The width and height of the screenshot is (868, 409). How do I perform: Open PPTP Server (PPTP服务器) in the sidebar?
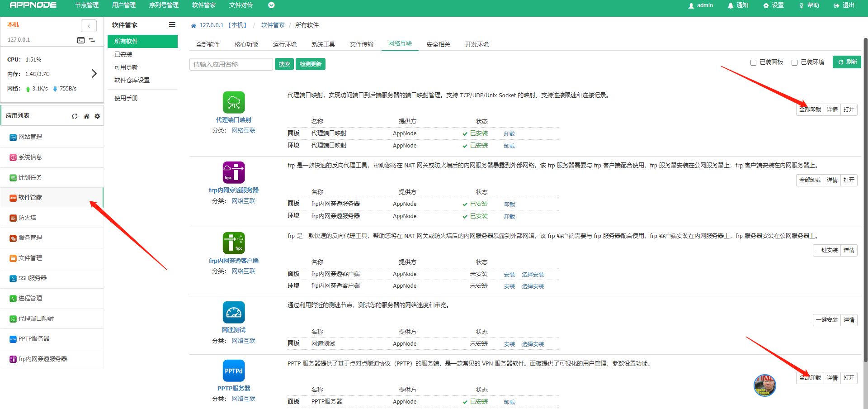(52, 339)
